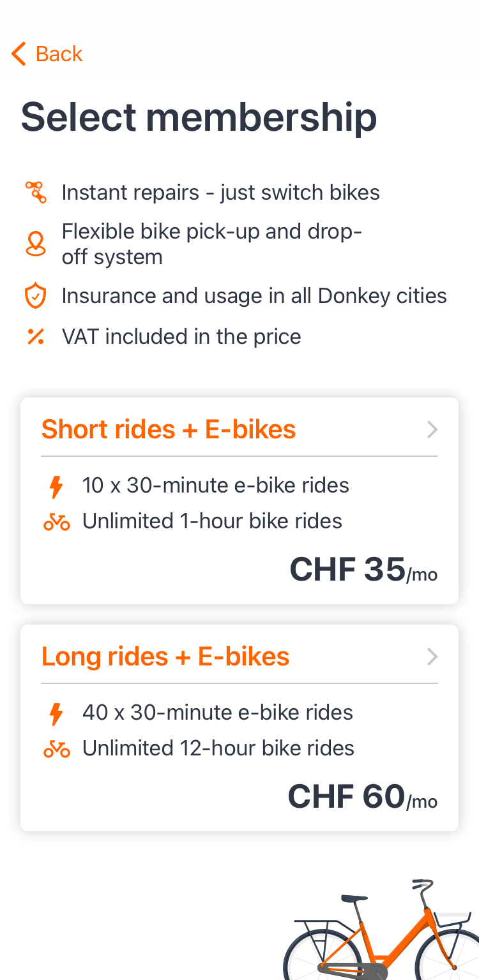The height and width of the screenshot is (980, 479).
Task: Select Short rides + E-bikes title
Action: (169, 429)
